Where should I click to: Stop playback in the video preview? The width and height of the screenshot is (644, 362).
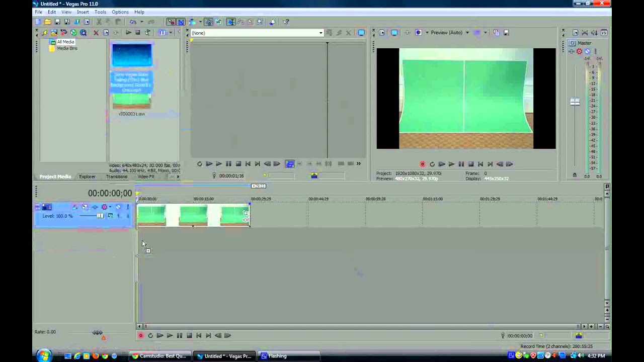tap(471, 164)
